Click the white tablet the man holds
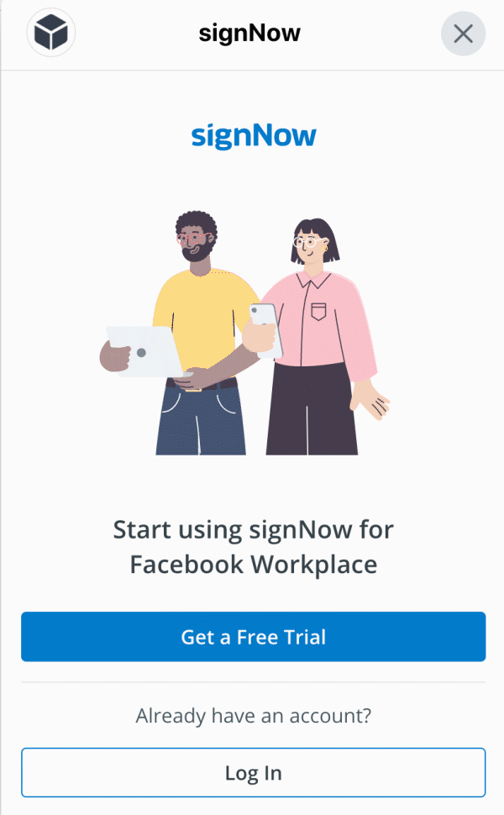504x815 pixels. coord(144,351)
